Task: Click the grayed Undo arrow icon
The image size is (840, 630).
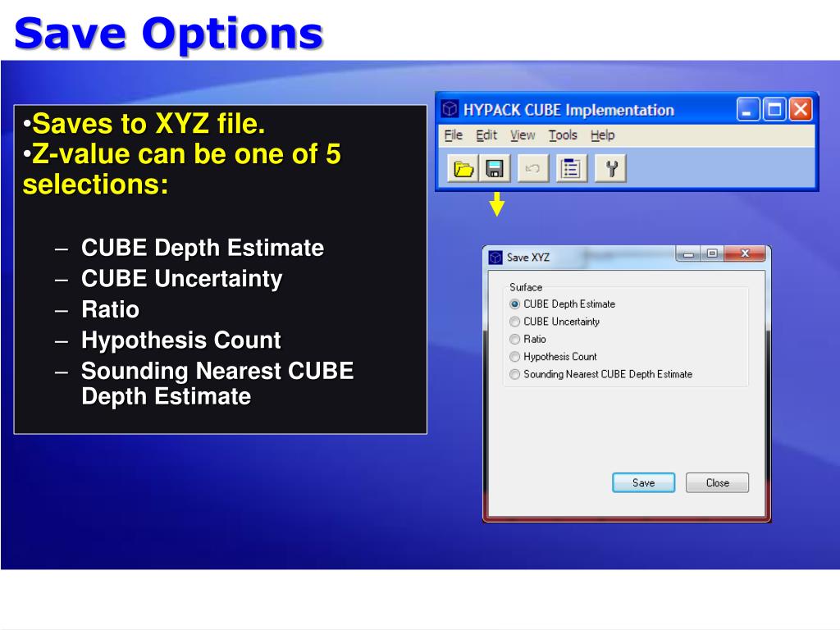Action: coord(533,169)
